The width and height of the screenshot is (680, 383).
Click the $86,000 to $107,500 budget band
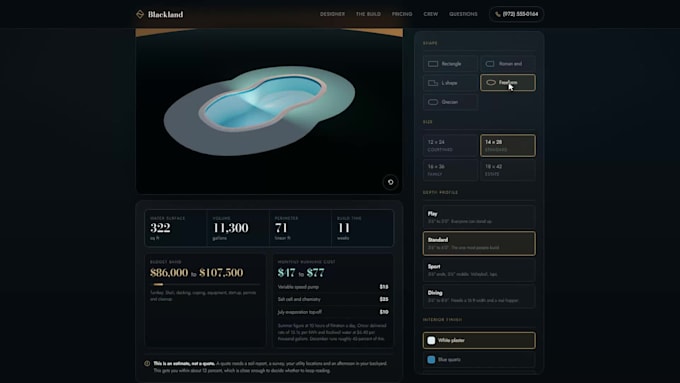(196, 272)
